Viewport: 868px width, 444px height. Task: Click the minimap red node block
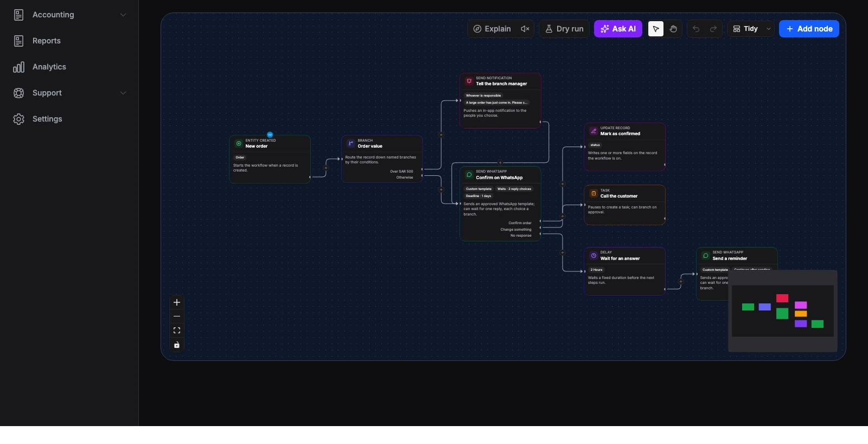click(x=782, y=298)
